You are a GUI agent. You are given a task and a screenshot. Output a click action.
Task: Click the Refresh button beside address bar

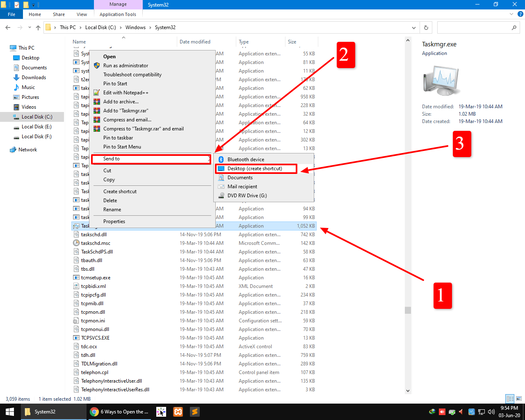pos(426,27)
